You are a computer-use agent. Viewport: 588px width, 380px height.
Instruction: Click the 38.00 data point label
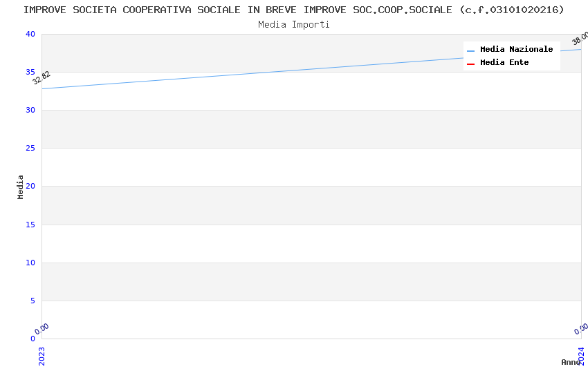click(580, 38)
